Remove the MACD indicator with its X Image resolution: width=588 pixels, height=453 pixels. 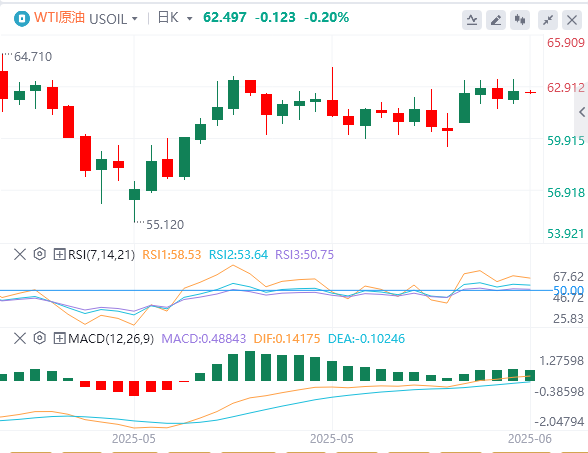click(20, 338)
